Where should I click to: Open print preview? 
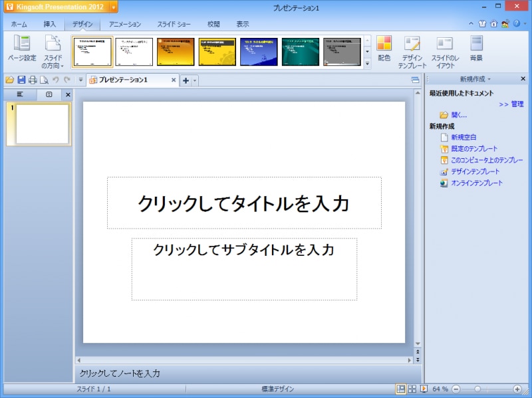coord(43,80)
